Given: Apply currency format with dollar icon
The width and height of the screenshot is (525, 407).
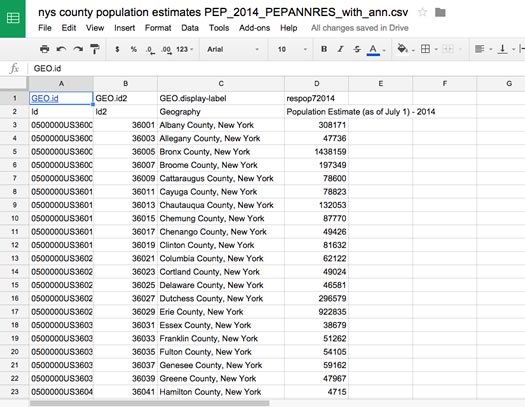Looking at the screenshot, I should click(x=117, y=49).
